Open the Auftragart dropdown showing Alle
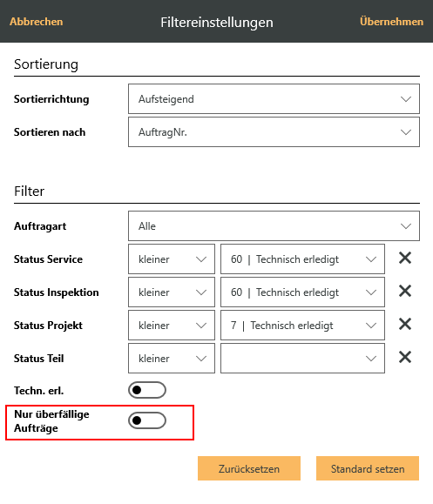The height and width of the screenshot is (504, 433). pos(274,226)
